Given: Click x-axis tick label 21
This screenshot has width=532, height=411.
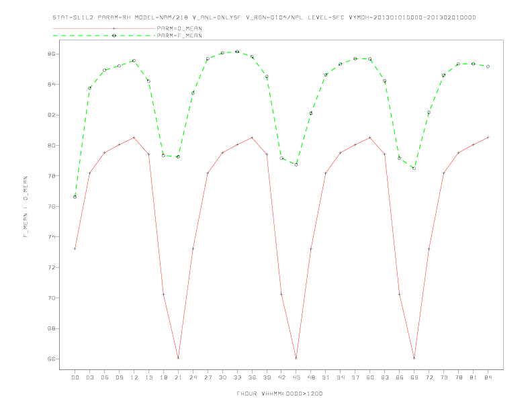Looking at the screenshot, I should coord(179,377).
